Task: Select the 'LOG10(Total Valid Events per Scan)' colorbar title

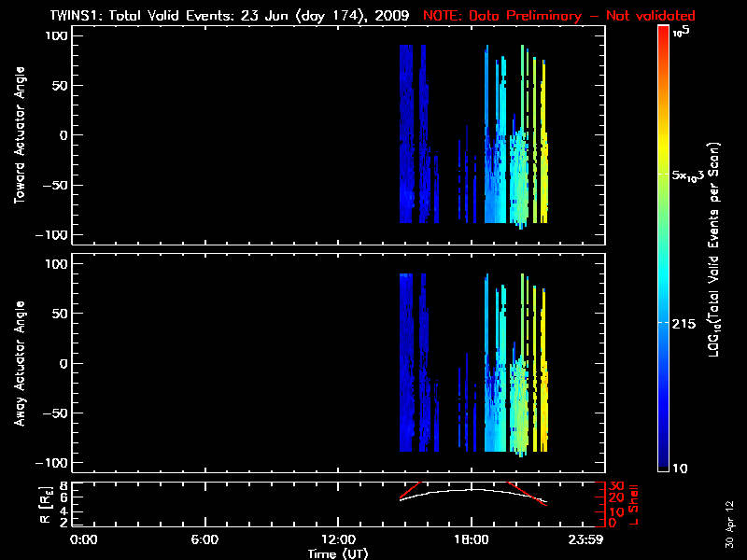Action: pyautogui.click(x=717, y=247)
